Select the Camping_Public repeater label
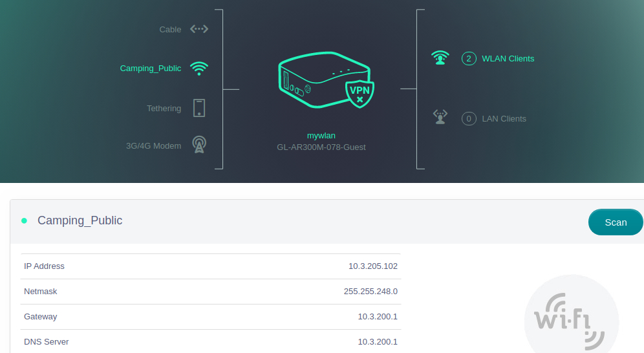644x353 pixels. (x=151, y=69)
